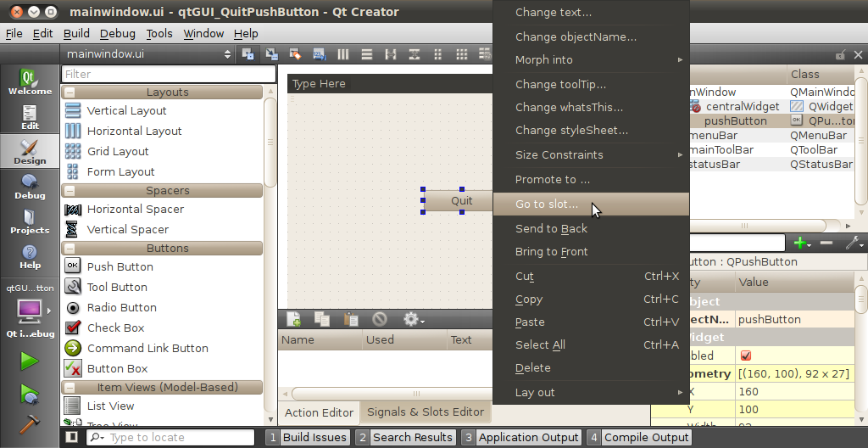Viewport: 868px width, 448px height.
Task: Collapse the Spacers category
Action: (x=70, y=191)
